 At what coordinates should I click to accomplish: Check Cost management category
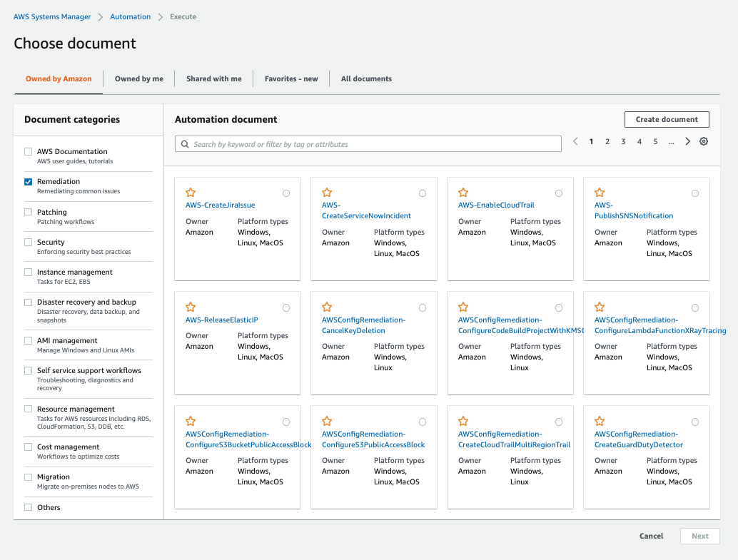tap(29, 447)
